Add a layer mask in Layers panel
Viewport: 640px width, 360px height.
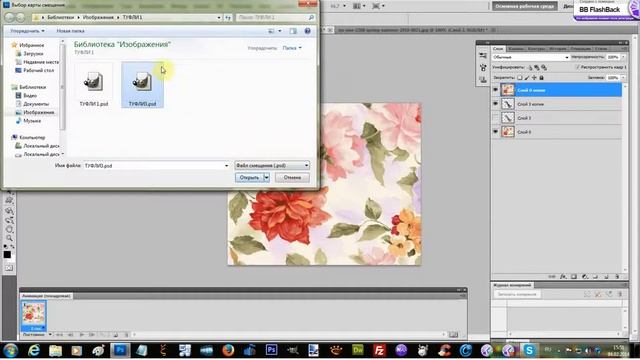[573, 276]
